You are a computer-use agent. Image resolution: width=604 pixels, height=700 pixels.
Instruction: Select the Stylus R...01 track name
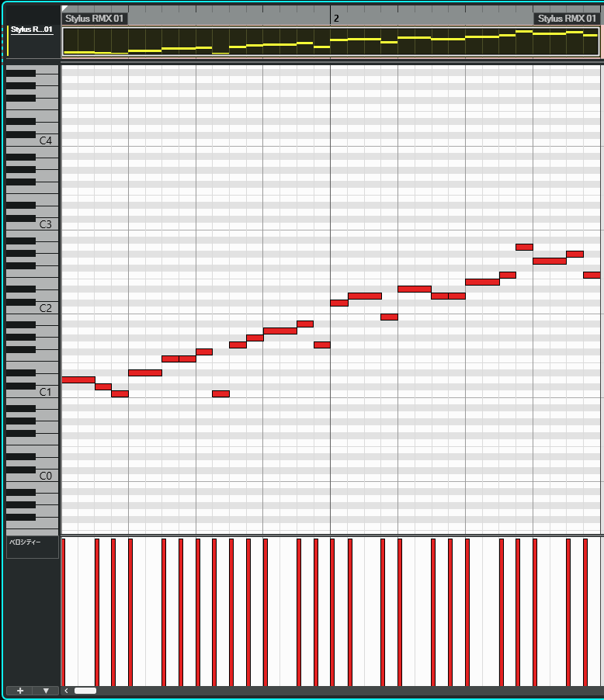tap(32, 29)
